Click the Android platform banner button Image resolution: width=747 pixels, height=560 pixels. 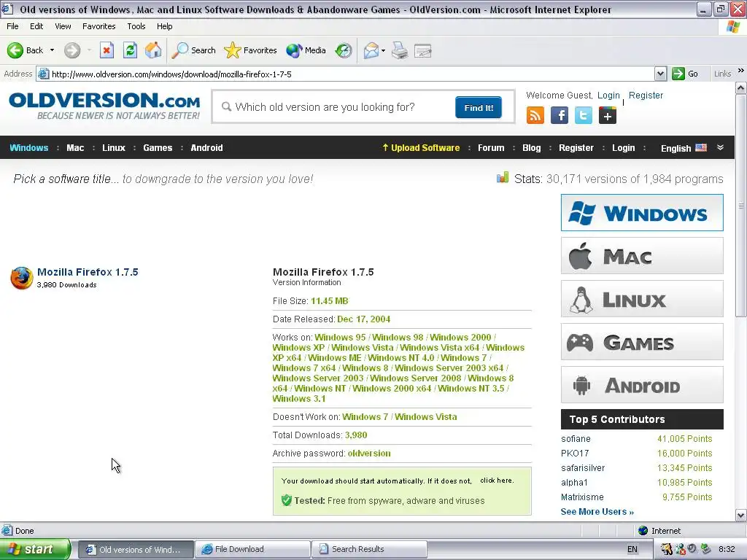tap(642, 385)
